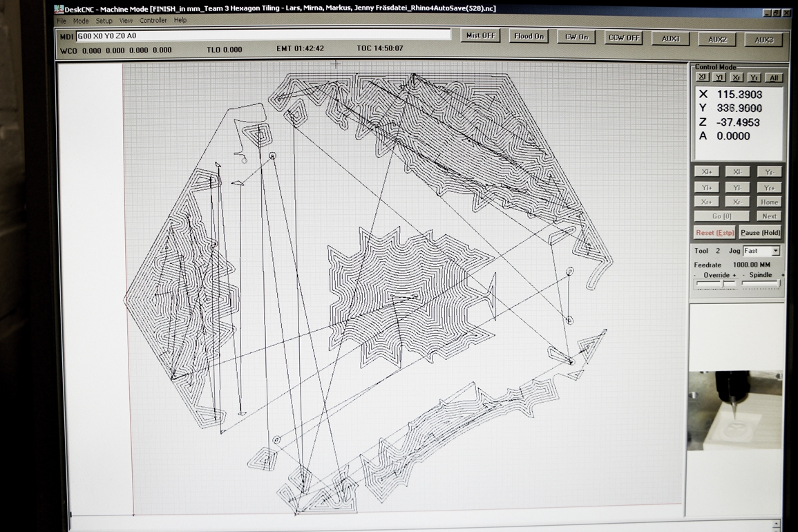This screenshot has height=532, width=798.
Task: Jog with the Xl+ button
Action: 707,171
